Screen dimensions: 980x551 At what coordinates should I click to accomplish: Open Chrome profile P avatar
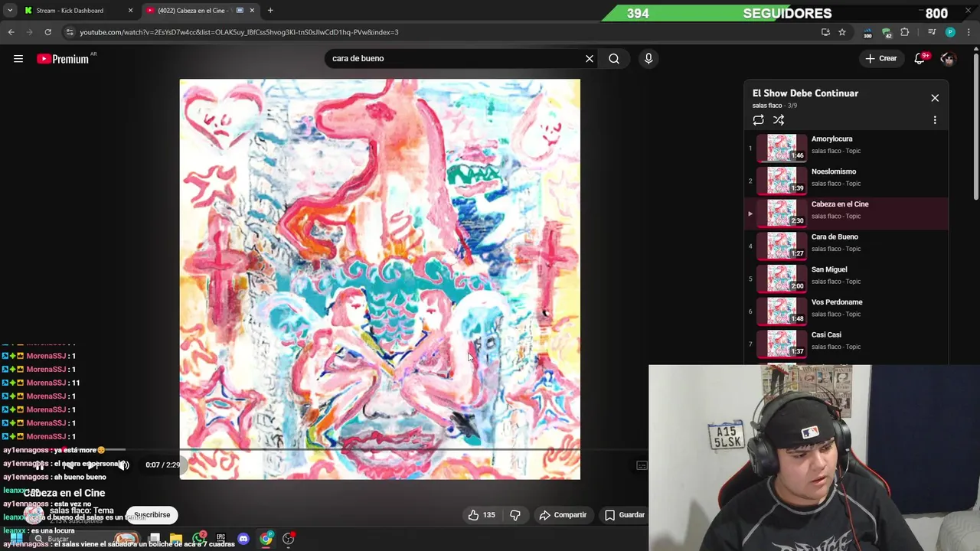(x=950, y=32)
